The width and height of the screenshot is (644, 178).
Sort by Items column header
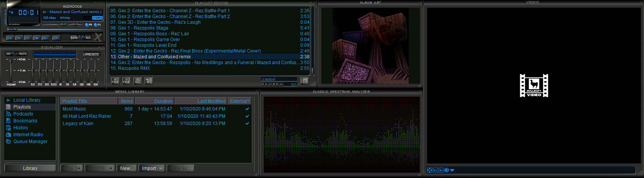coord(126,101)
